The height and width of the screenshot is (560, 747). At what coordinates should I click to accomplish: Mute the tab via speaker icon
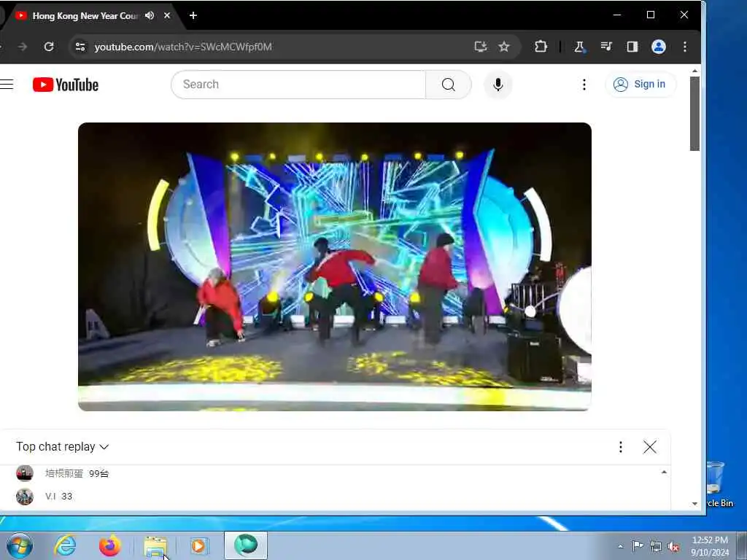click(150, 15)
